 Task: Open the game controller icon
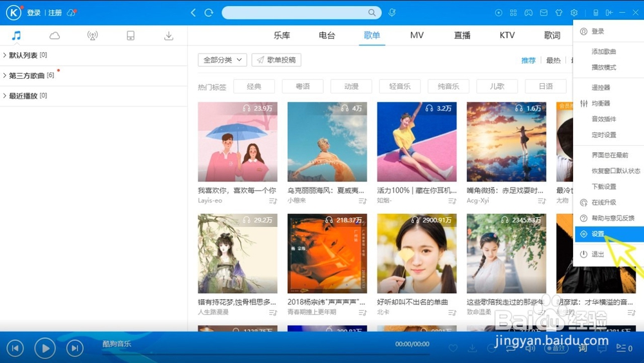click(529, 13)
